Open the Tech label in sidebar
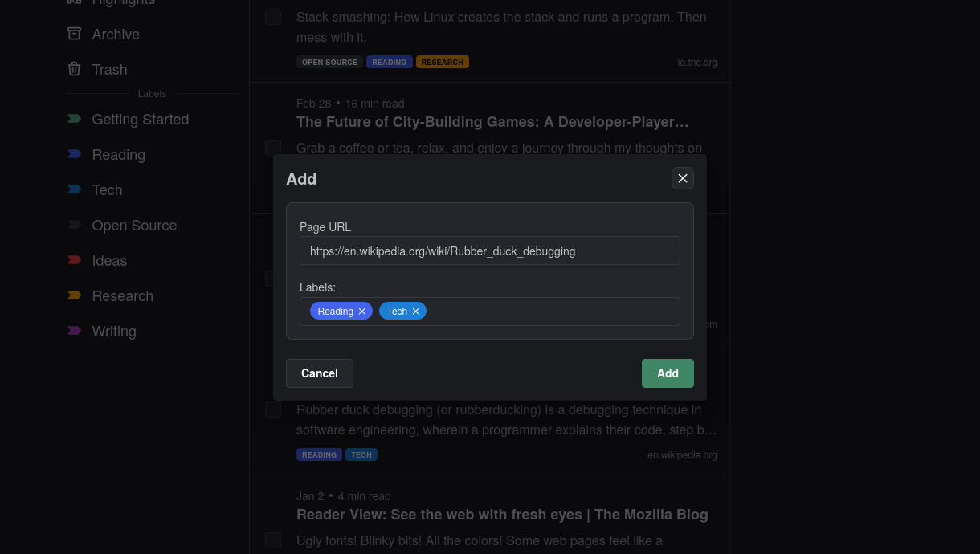980x554 pixels. pos(107,190)
